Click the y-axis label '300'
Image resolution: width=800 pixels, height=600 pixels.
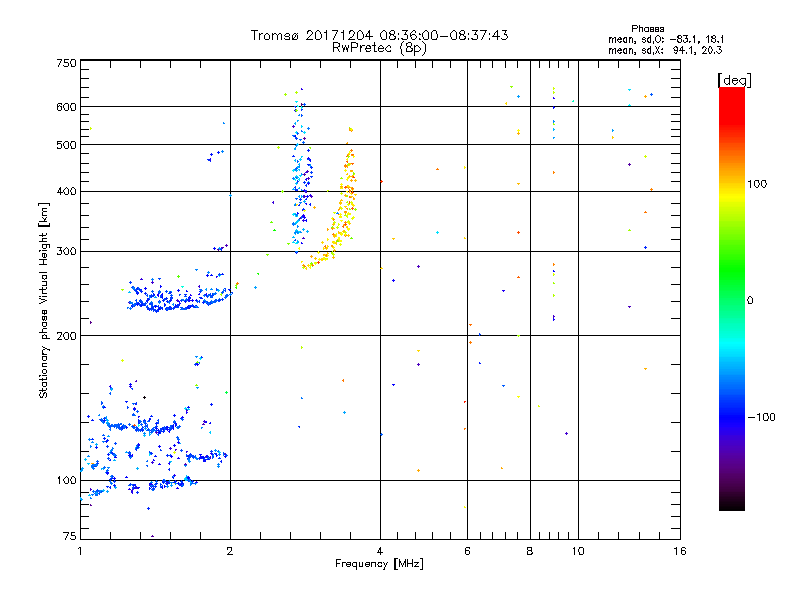tap(66, 251)
